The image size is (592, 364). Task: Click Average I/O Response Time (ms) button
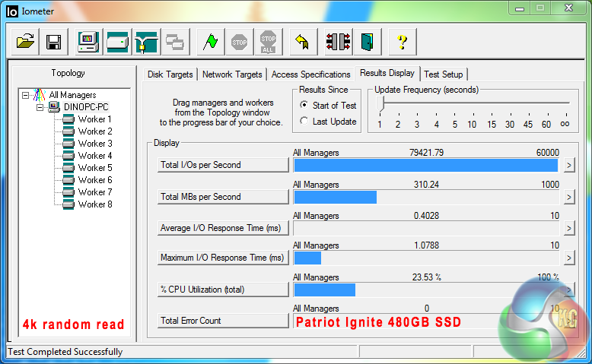tap(223, 228)
